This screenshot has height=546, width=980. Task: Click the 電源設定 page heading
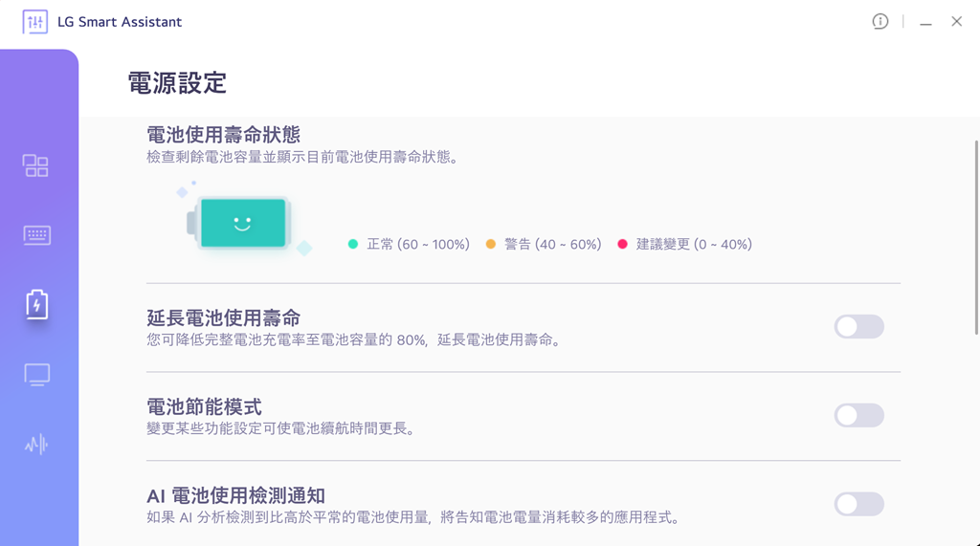click(x=177, y=83)
